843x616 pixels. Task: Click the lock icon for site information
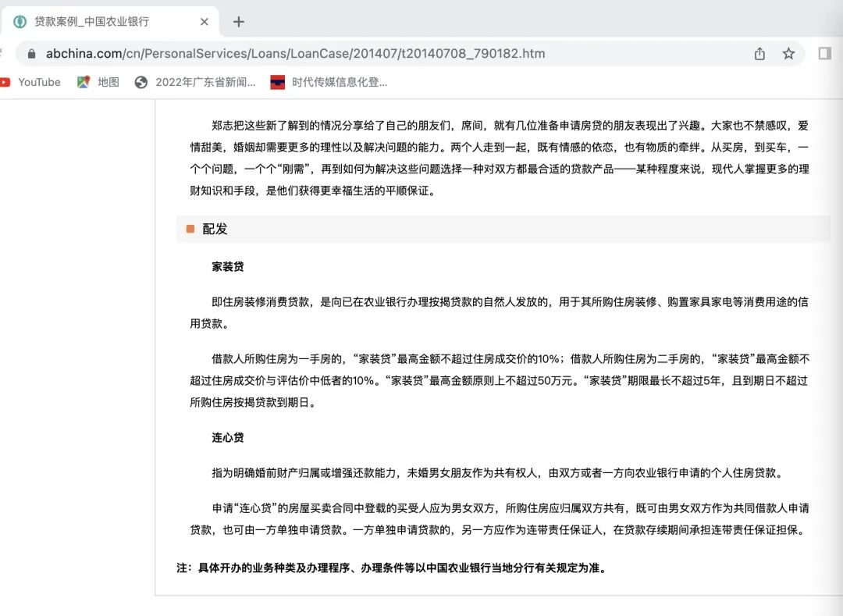[x=32, y=54]
